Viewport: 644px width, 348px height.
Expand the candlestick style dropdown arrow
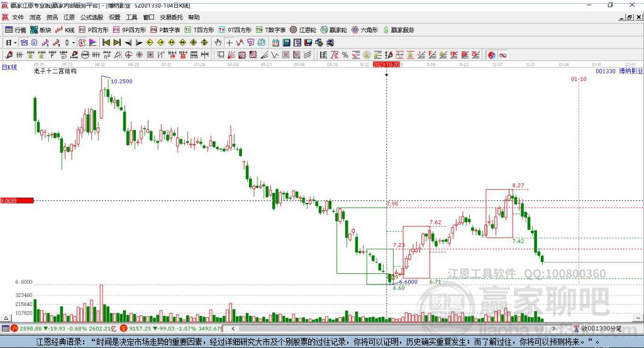click(74, 43)
